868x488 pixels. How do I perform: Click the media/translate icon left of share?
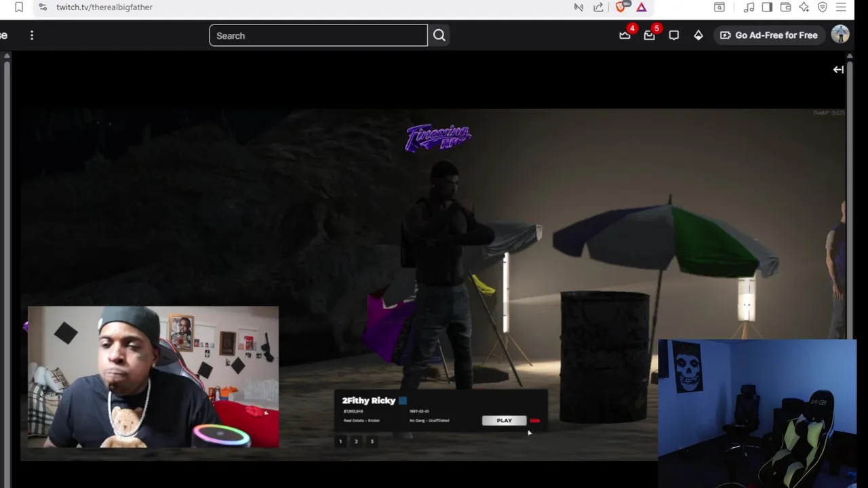click(578, 7)
